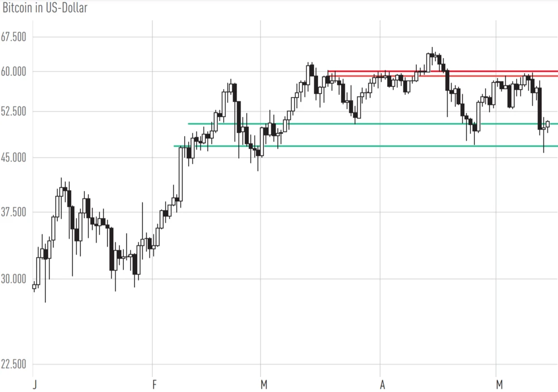
Task: Click the "Bitcoin in US-Dollar" chart title
Action: coord(45,8)
